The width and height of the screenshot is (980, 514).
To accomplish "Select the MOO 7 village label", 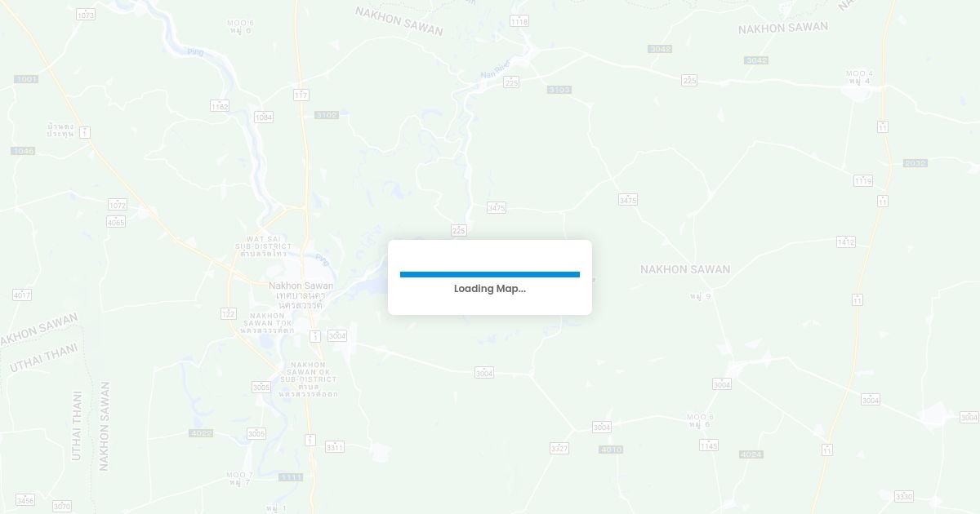I will click(239, 475).
